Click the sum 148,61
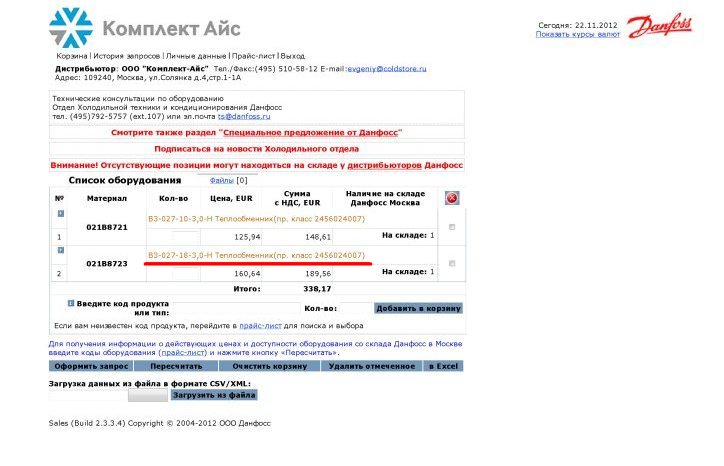The height and width of the screenshot is (466, 724). point(318,237)
